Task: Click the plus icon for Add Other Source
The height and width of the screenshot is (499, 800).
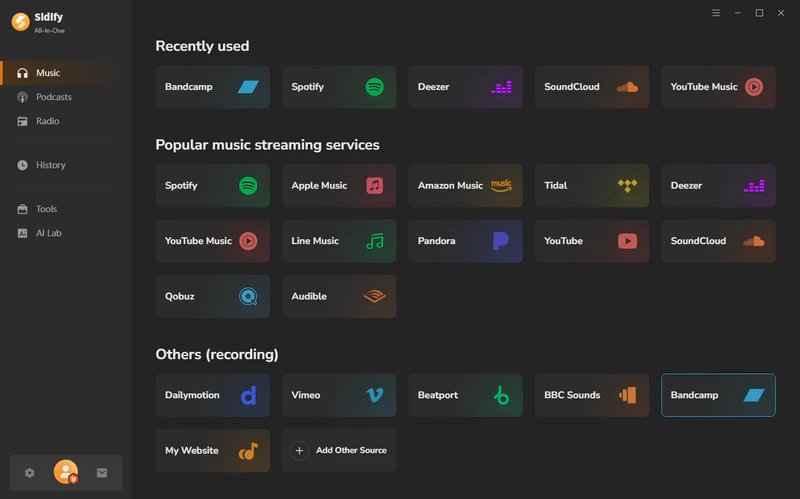Action: coord(299,451)
